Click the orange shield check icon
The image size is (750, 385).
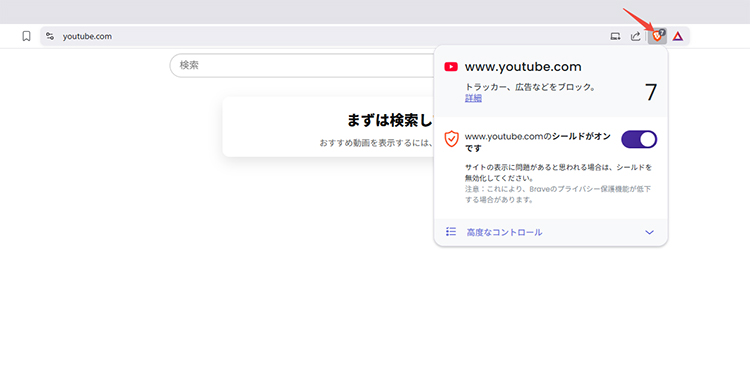coord(452,139)
